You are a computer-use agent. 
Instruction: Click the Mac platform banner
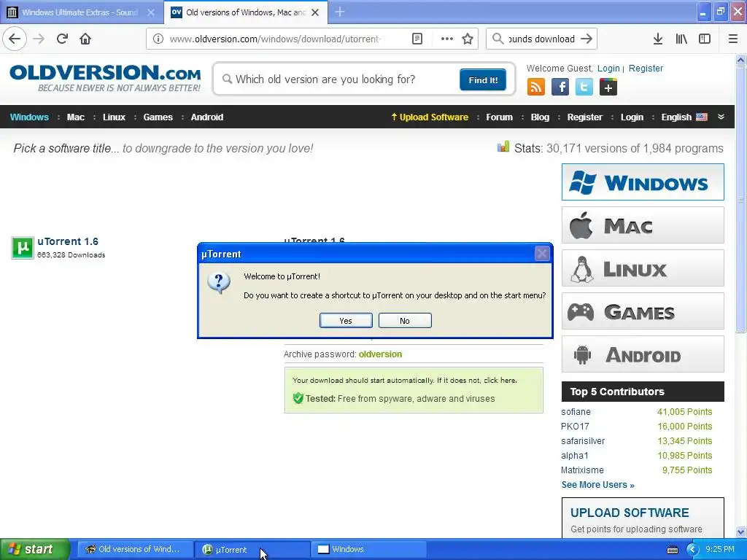click(643, 225)
